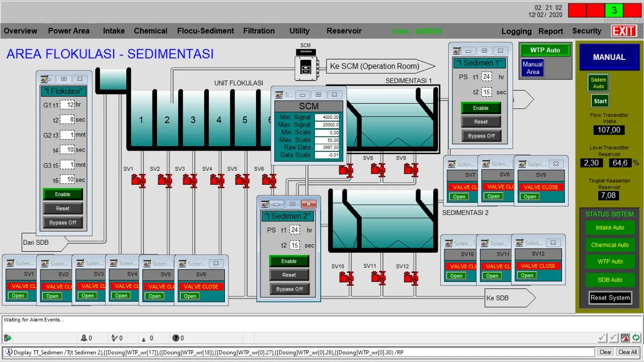Click Open in the SV1 solenoid popup
The image size is (644, 362).
click(18, 296)
